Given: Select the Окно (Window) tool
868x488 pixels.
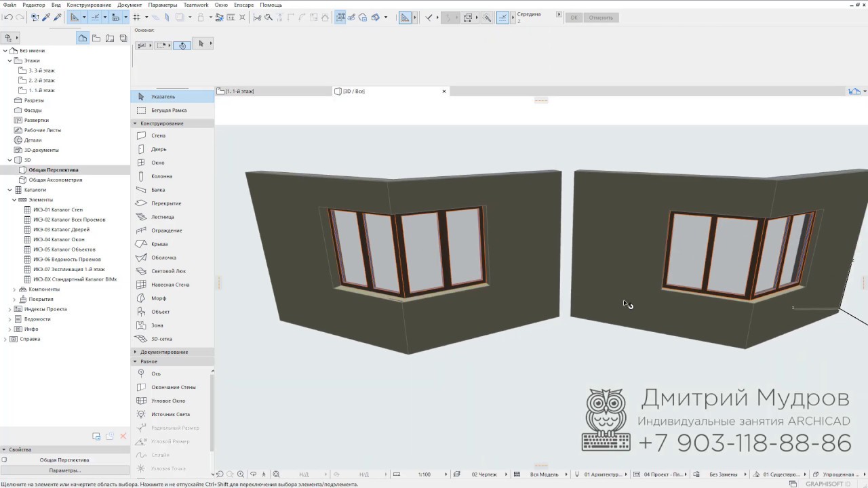Looking at the screenshot, I should tap(172, 163).
